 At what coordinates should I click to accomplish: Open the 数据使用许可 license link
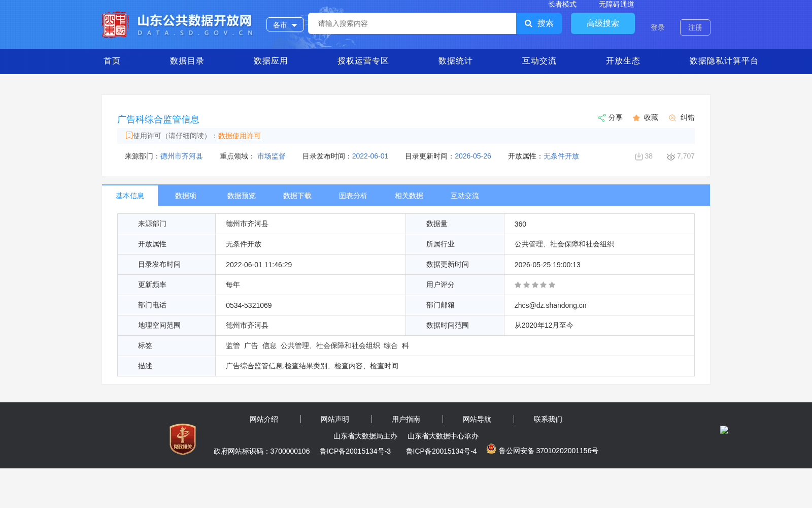240,136
